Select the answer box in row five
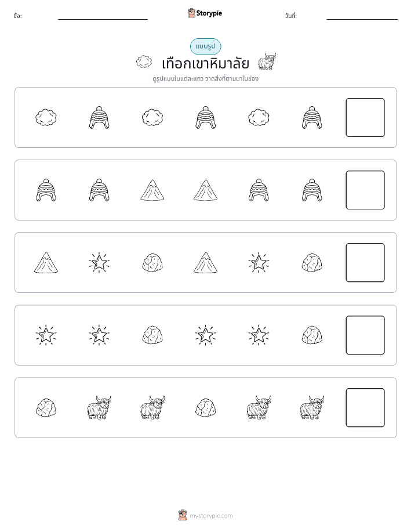 click(365, 407)
